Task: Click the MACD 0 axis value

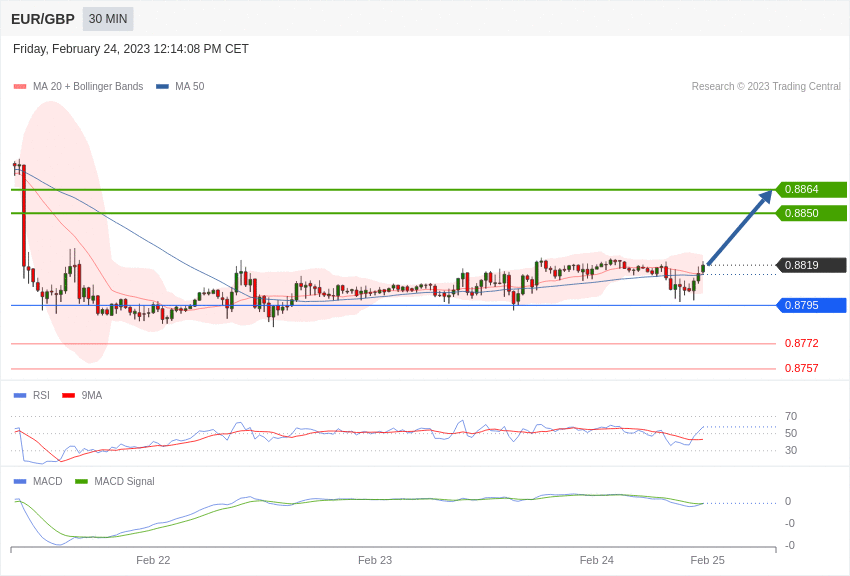Action: 788,501
